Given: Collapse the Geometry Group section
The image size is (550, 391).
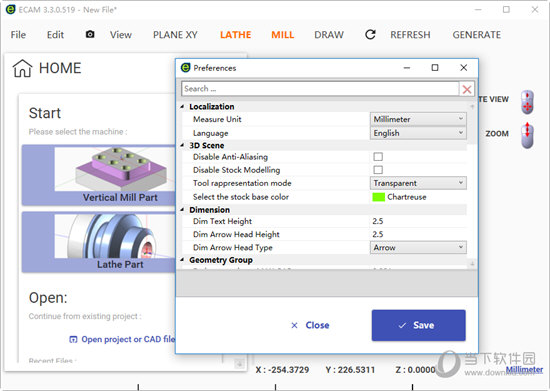Looking at the screenshot, I should 182,260.
